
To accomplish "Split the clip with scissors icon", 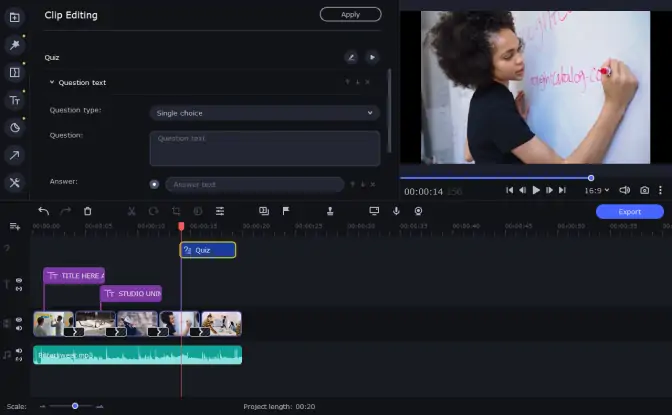I will tap(132, 211).
